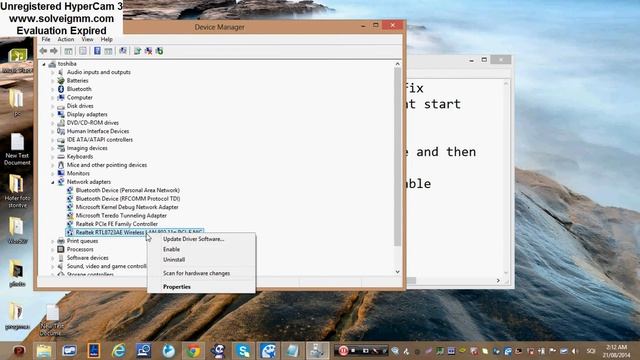Toggle the show/hide console tree toolbar icon
The image size is (640, 360).
[68, 51]
